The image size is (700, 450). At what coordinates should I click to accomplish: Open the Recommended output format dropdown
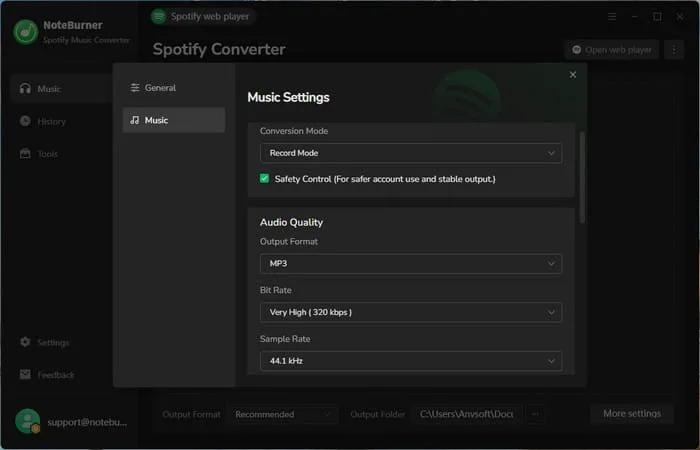click(284, 414)
